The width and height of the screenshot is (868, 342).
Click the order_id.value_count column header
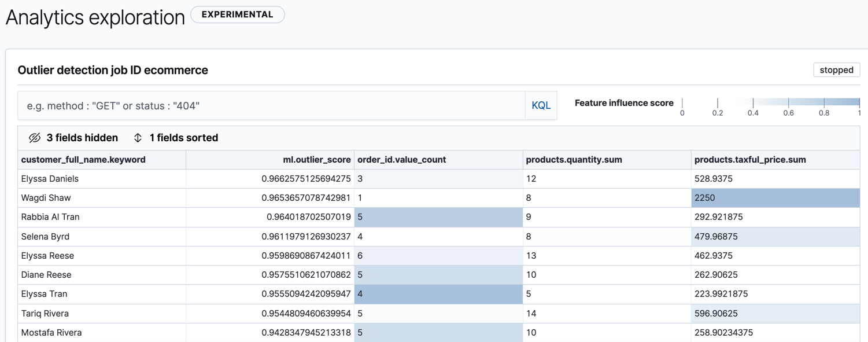pyautogui.click(x=438, y=160)
